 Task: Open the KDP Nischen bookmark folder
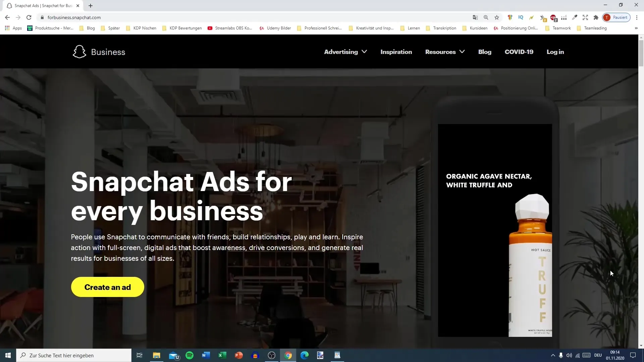click(x=141, y=28)
